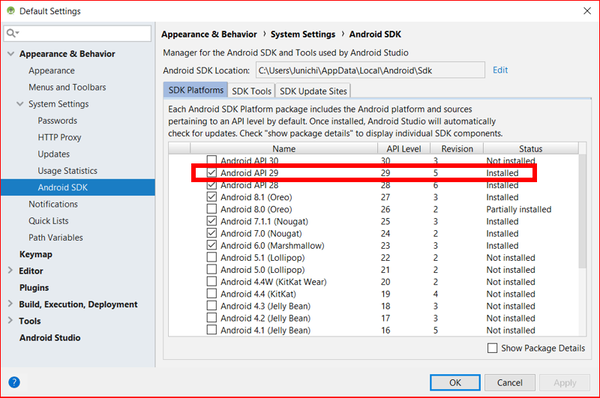Check Android 8.0 (Oreo) platform checkbox
Viewport: 600px width, 398px height.
pyautogui.click(x=212, y=209)
